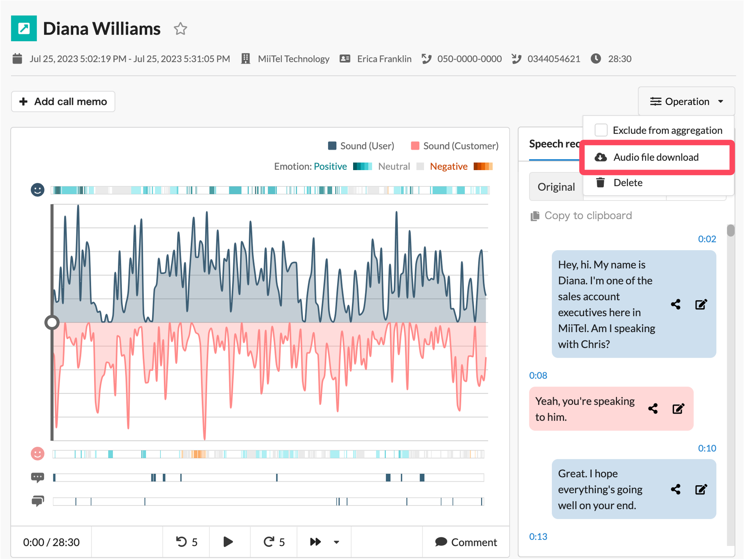744x560 pixels.
Task: Edit the 'Hey, hi. My name' transcript
Action: 701,304
